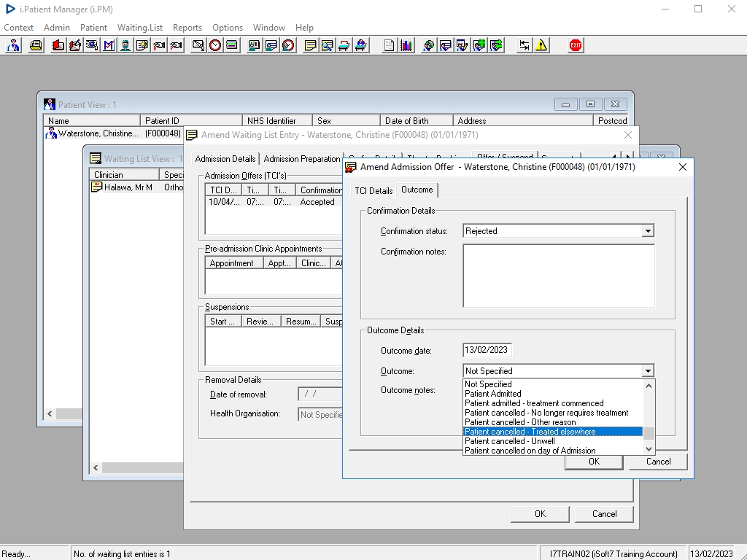This screenshot has width=747, height=560.
Task: Collapse the Outcome dropdown arrow
Action: [648, 371]
